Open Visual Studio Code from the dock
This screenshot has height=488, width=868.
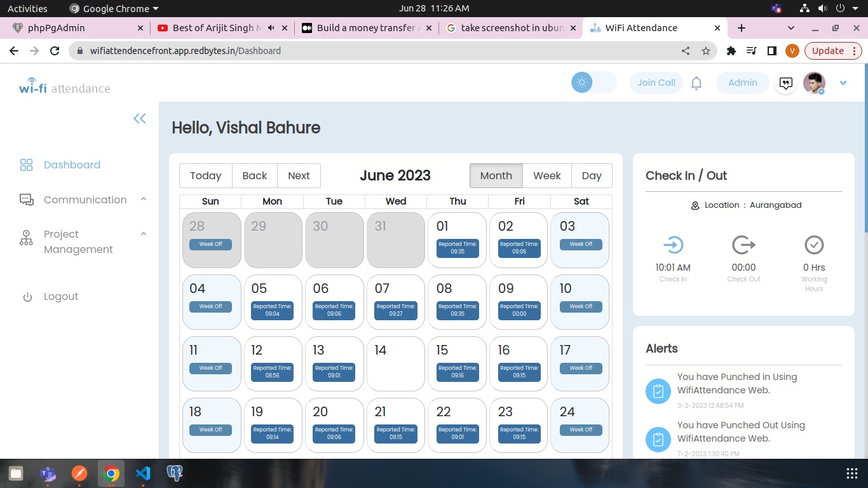click(x=143, y=473)
